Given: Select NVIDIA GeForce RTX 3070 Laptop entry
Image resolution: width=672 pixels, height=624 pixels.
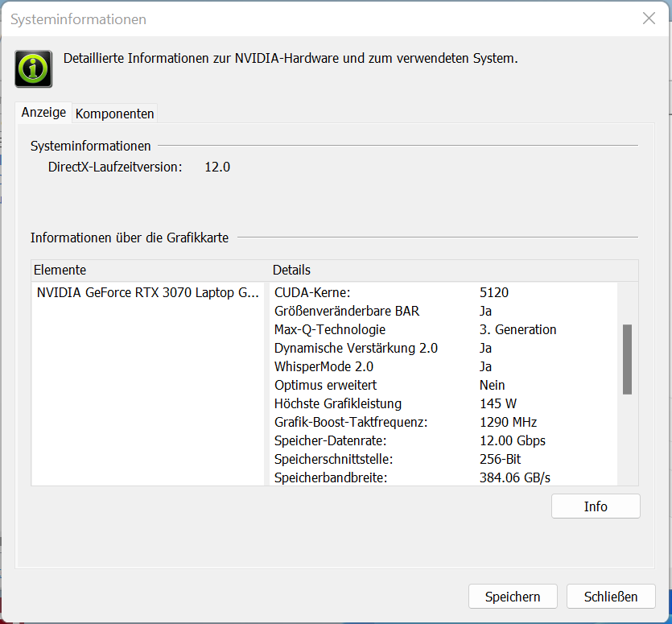Looking at the screenshot, I should click(148, 292).
